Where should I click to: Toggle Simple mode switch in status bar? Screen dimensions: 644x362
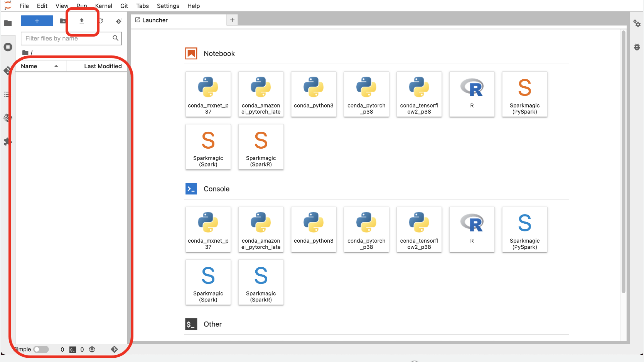(41, 349)
